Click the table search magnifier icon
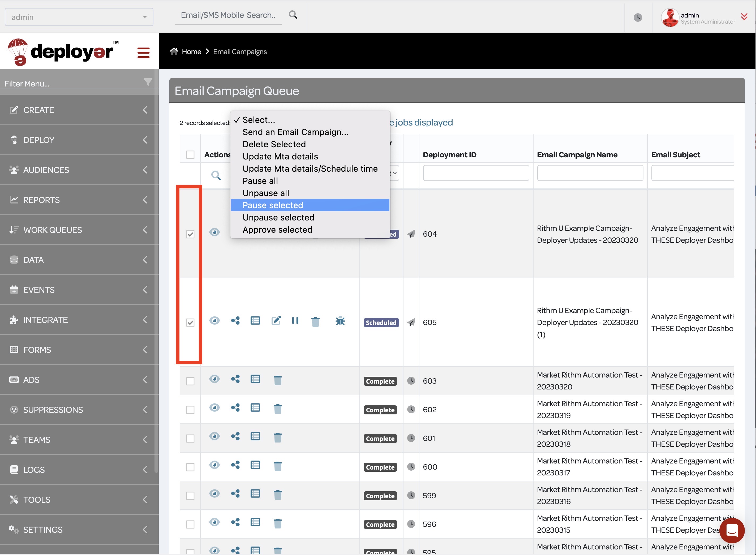756x555 pixels. (x=216, y=175)
